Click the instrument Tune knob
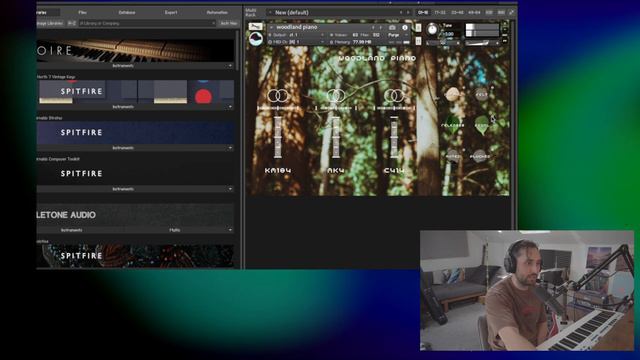 (x=432, y=29)
